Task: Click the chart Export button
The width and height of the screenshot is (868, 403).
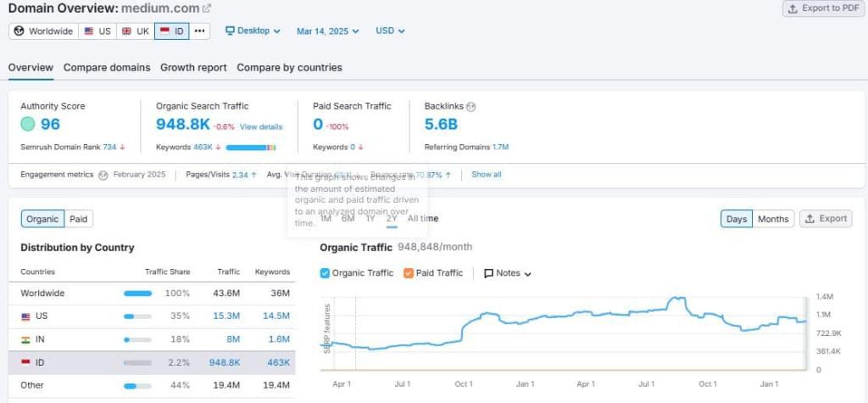Action: click(x=826, y=218)
